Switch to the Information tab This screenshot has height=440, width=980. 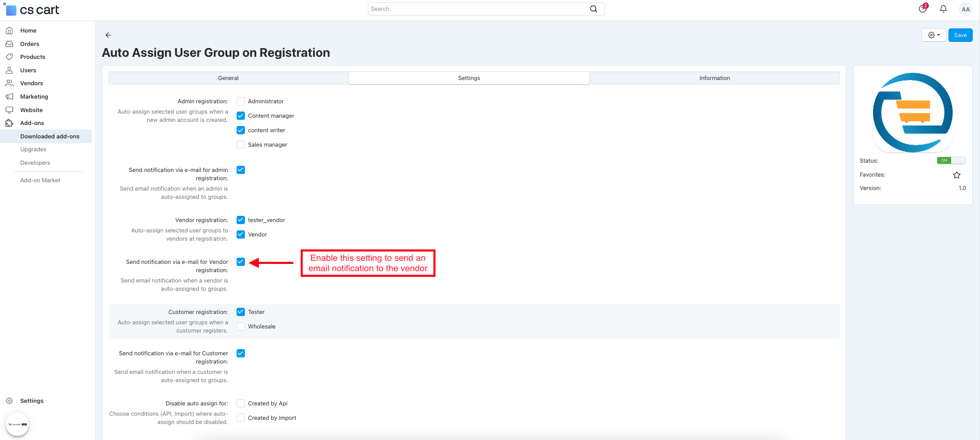tap(714, 78)
